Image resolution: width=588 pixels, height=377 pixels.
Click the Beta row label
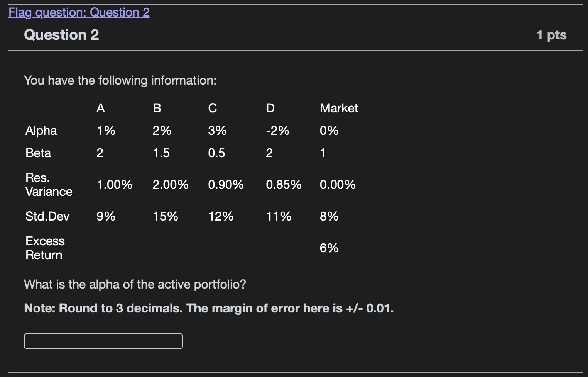coord(38,153)
